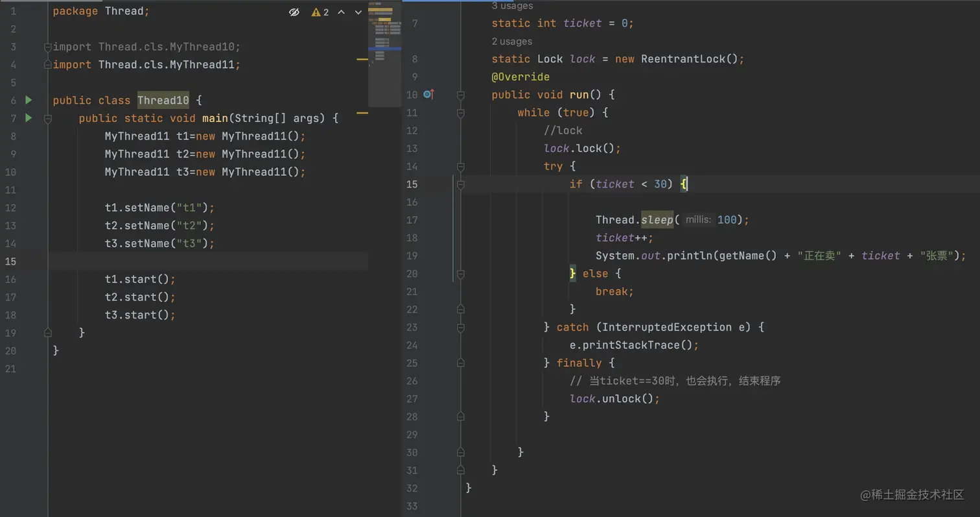Collapse the imports fold at MyThread10 import line
This screenshot has width=980, height=517.
48,47
